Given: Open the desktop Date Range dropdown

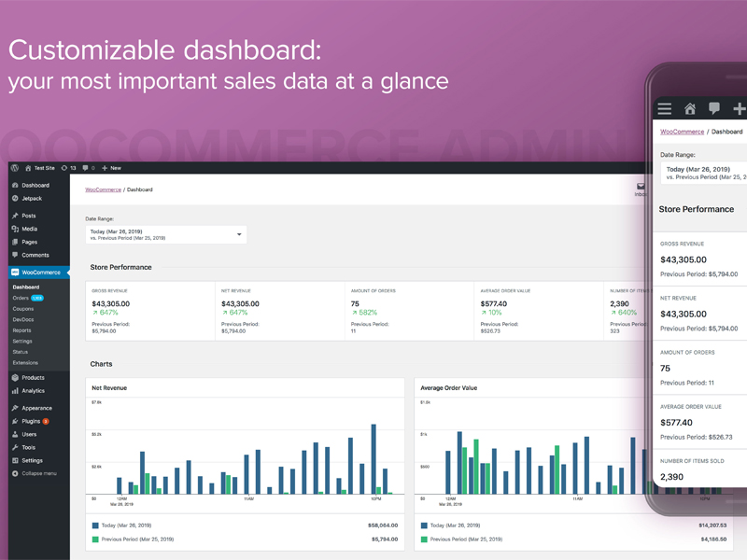Looking at the screenshot, I should pyautogui.click(x=166, y=235).
